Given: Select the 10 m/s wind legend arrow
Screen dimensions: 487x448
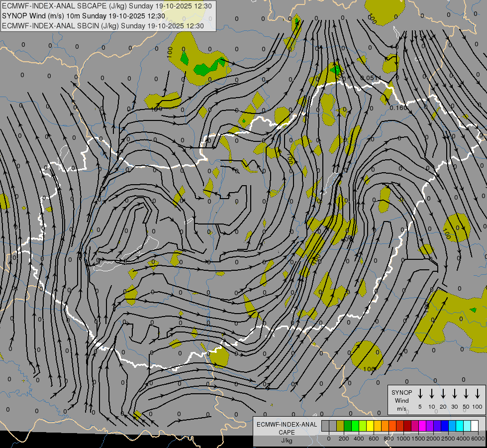Looking at the screenshot, I should coord(432,394).
